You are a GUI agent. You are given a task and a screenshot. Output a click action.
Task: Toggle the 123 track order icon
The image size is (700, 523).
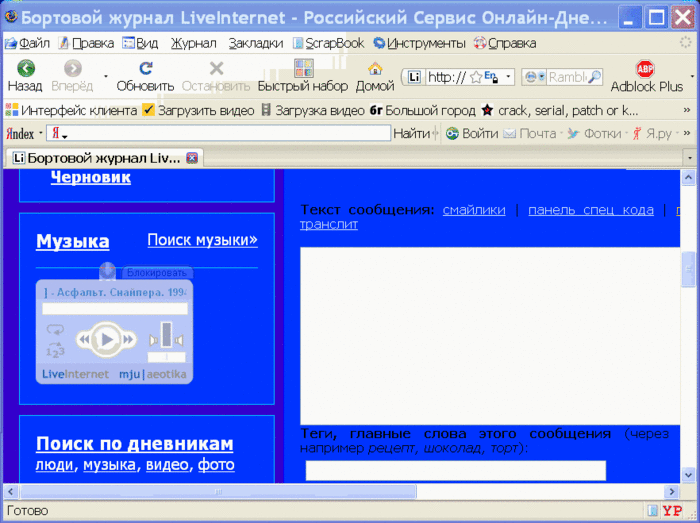tap(55, 350)
